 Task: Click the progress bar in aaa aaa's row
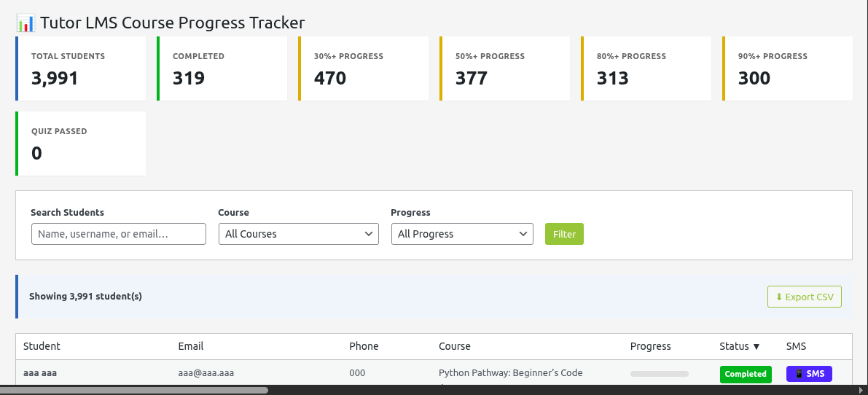click(x=660, y=374)
